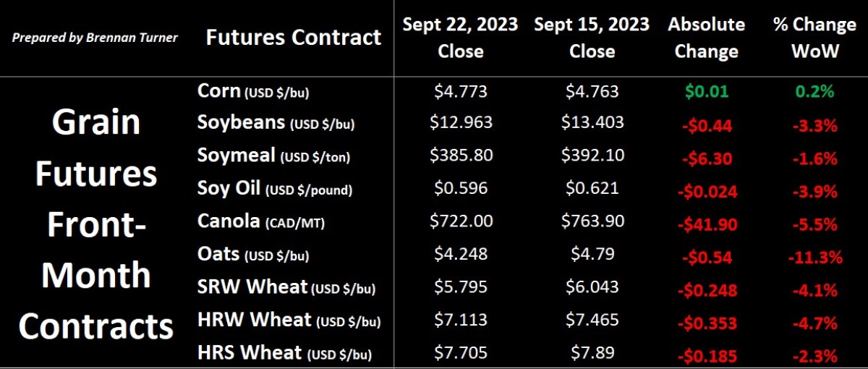868x369 pixels.
Task: Click the HRW Wheat close $7.113
Action: click(461, 319)
